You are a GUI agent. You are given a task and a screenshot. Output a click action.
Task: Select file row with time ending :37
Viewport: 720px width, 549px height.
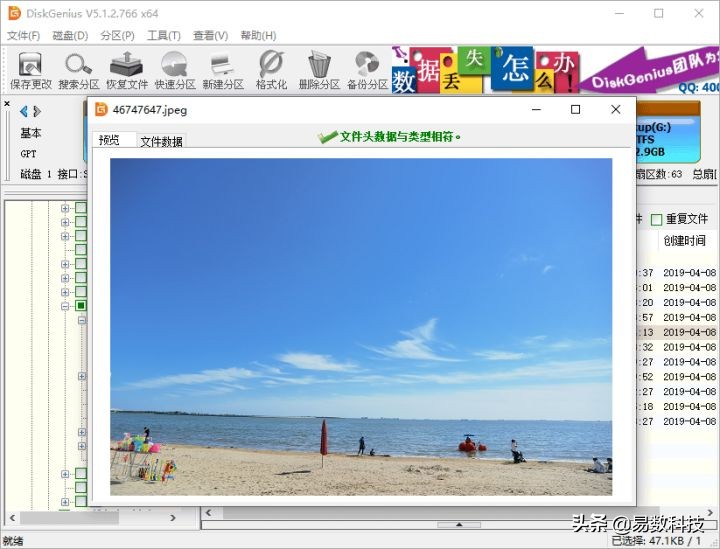point(678,273)
